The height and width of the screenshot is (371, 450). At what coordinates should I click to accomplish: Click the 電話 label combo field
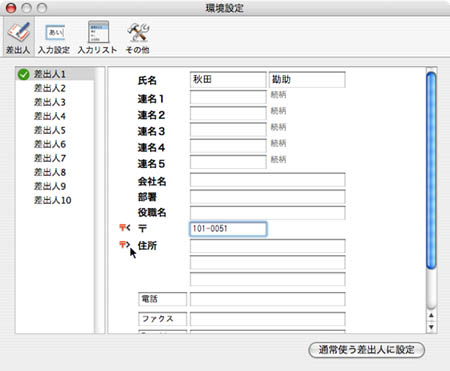[163, 299]
